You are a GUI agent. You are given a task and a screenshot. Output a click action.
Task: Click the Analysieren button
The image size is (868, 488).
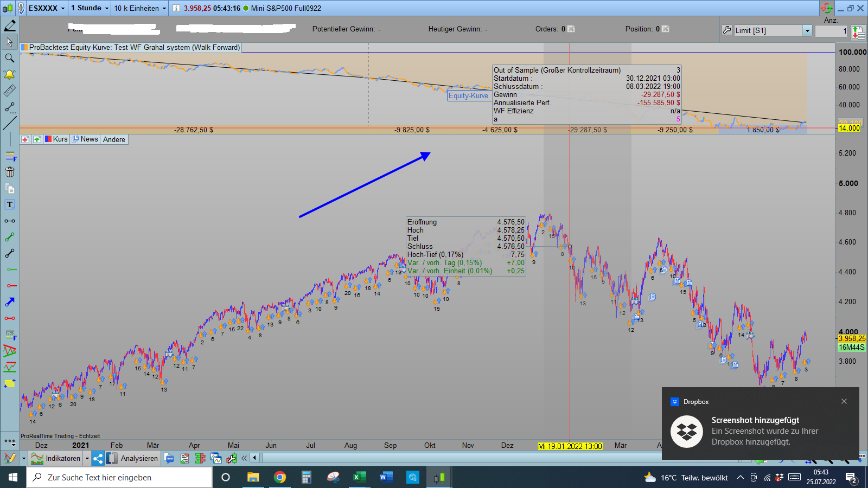tap(132, 458)
